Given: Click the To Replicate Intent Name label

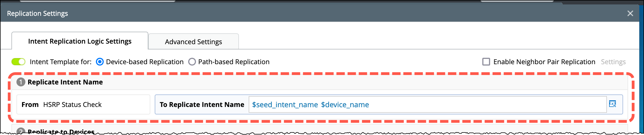Looking at the screenshot, I should point(202,104).
